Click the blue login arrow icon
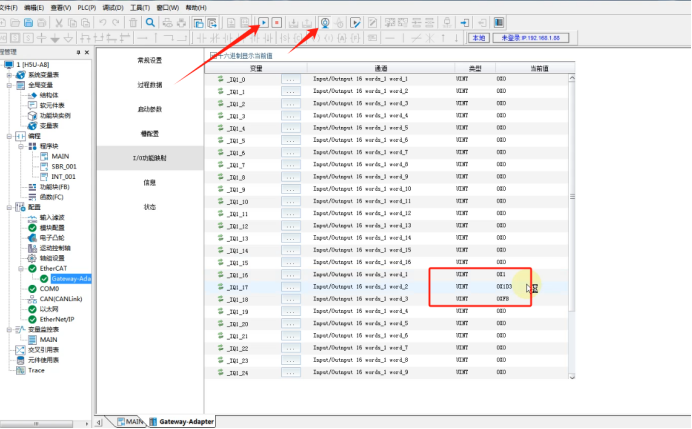This screenshot has height=429, width=692. pos(465,23)
